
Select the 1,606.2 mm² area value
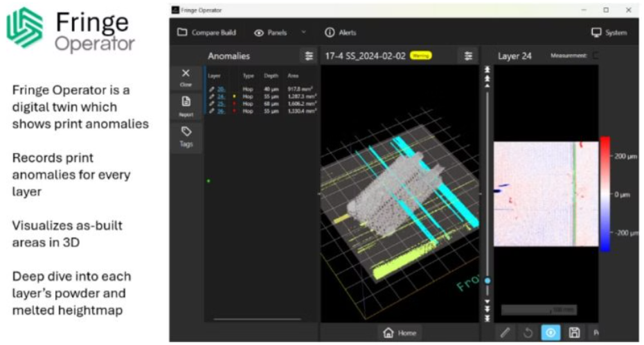[x=302, y=104]
